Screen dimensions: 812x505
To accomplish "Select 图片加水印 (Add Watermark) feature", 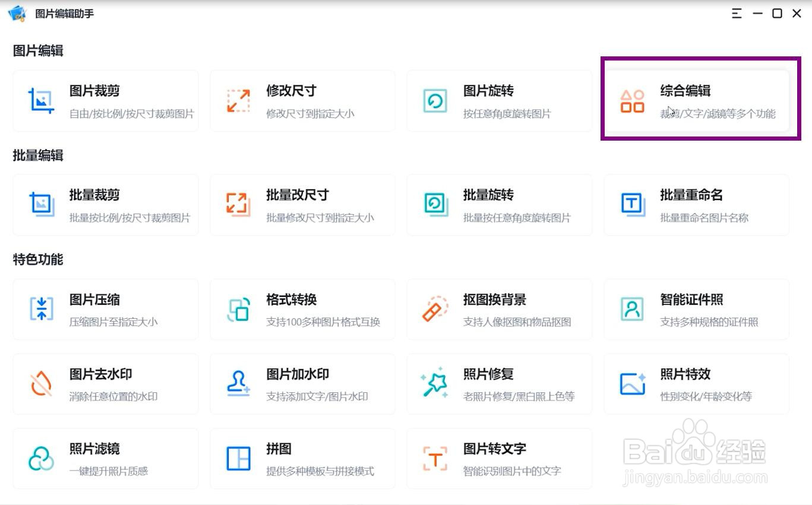I will pos(302,383).
